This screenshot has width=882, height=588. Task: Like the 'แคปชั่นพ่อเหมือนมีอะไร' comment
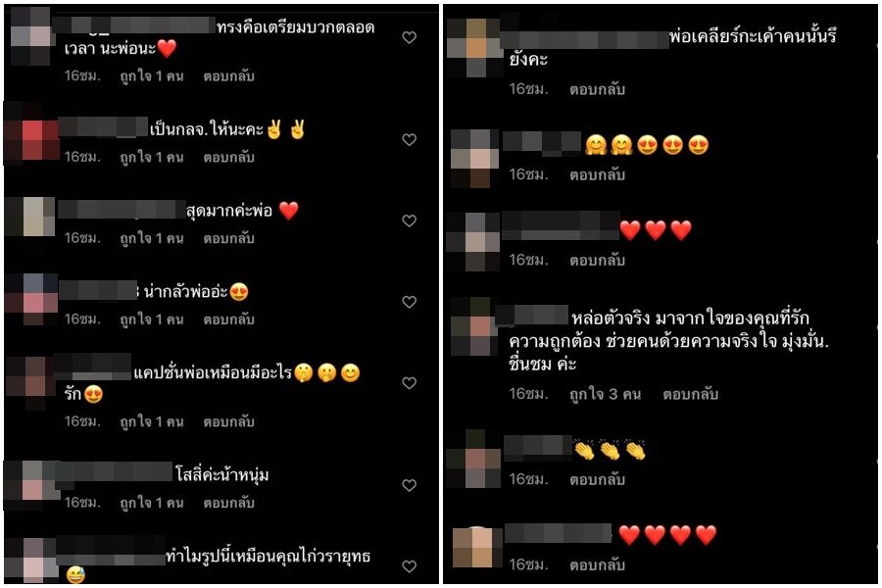click(x=409, y=382)
